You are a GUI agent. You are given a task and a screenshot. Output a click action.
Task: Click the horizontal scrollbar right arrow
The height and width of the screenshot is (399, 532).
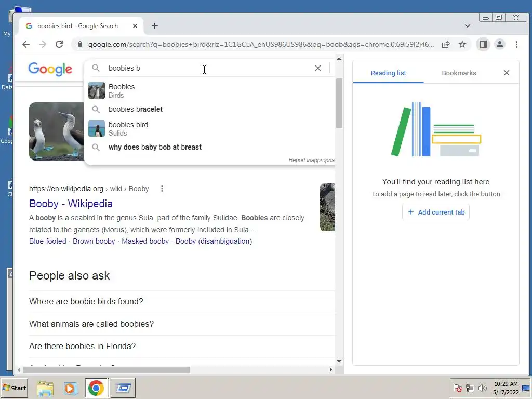[x=331, y=370]
